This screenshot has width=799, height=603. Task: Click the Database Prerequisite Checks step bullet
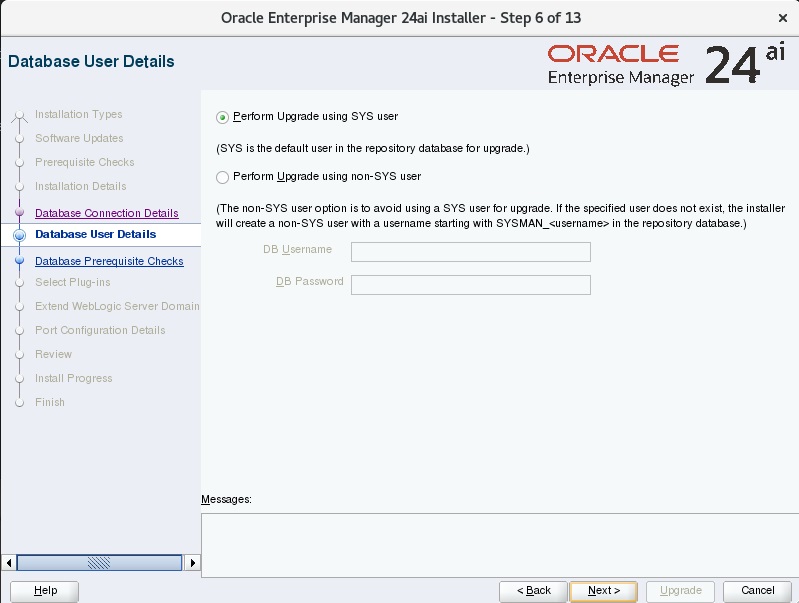coord(19,260)
